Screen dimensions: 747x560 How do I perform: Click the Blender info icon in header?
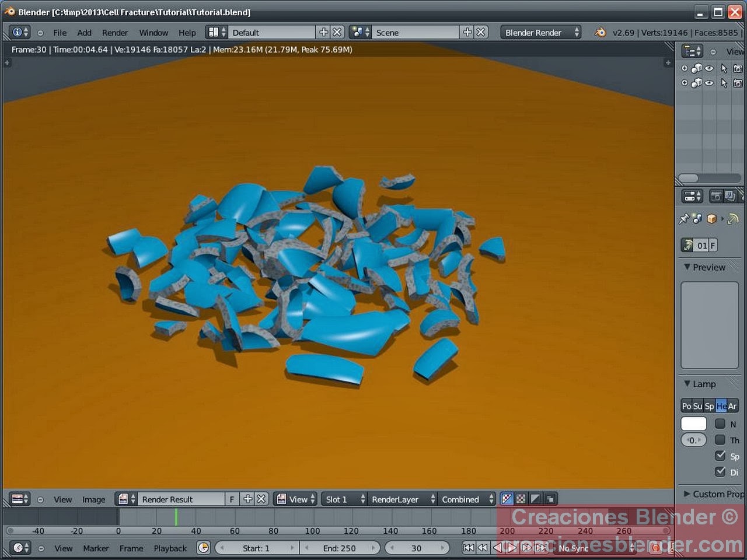coord(16,32)
